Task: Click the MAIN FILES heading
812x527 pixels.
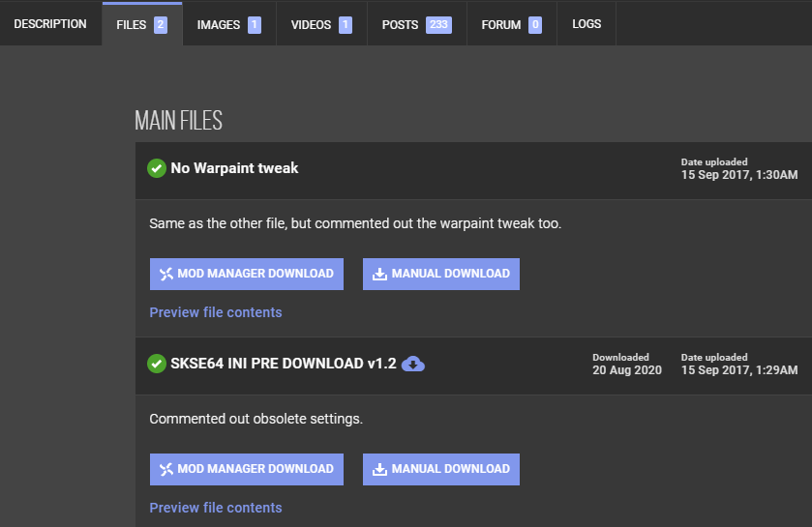Action: 178,121
